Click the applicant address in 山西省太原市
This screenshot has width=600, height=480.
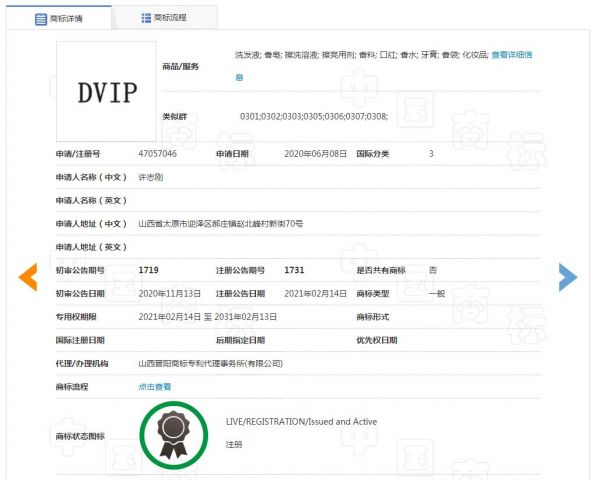220,224
